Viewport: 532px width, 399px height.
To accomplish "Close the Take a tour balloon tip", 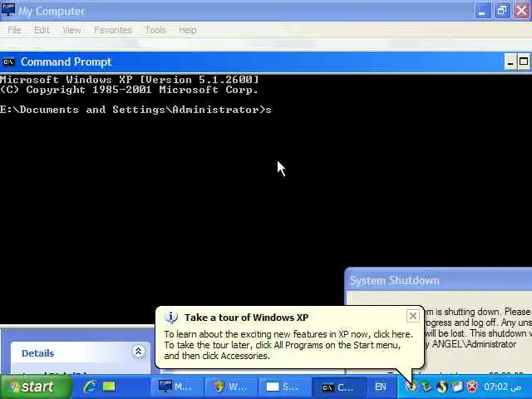I will coord(413,316).
